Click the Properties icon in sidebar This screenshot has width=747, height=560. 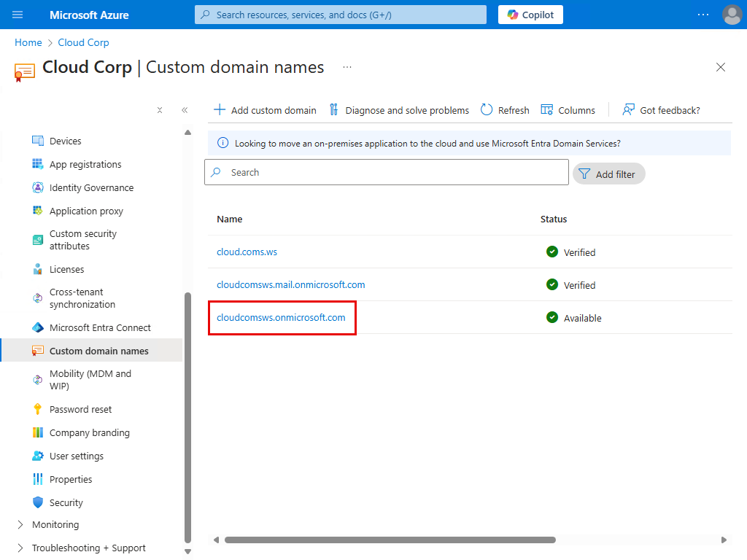[x=38, y=479]
